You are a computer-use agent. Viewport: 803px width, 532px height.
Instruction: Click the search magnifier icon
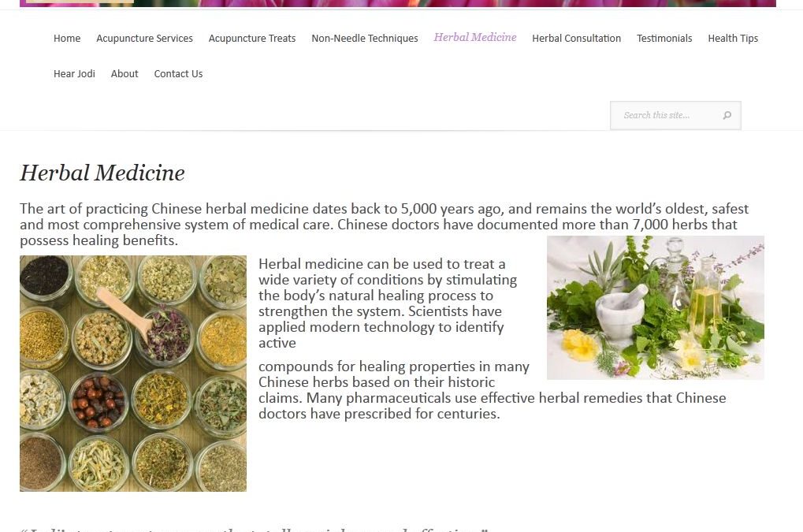click(727, 115)
